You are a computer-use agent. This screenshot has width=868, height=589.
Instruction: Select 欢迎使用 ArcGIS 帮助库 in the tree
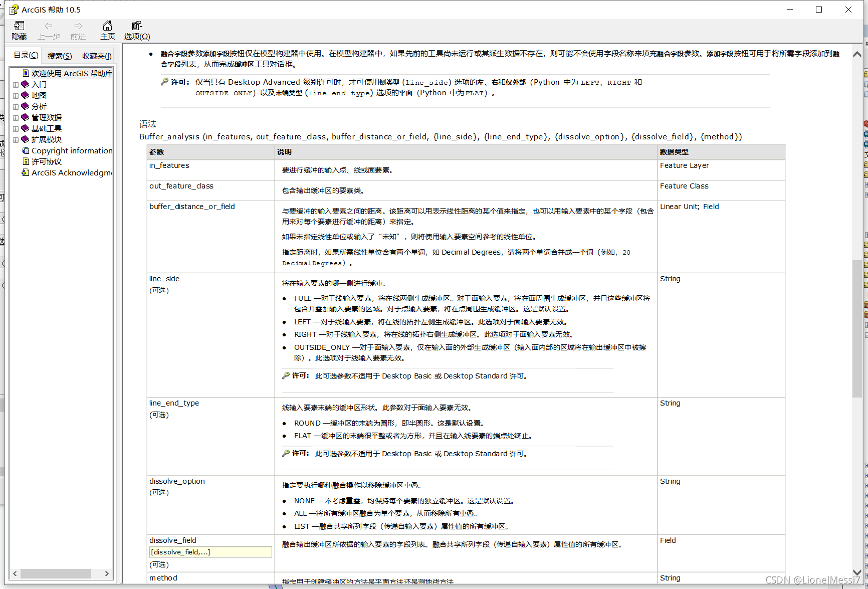72,73
